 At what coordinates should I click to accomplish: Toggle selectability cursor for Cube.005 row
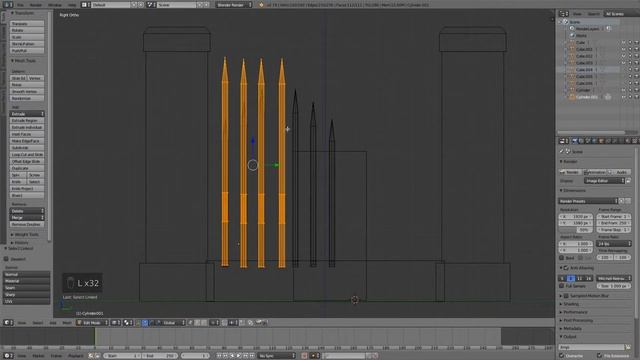click(630, 77)
